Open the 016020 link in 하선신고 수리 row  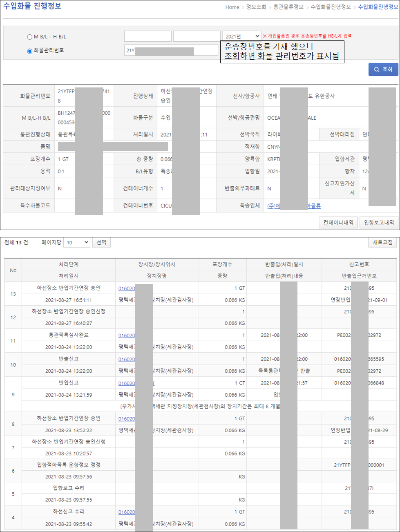tap(127, 512)
